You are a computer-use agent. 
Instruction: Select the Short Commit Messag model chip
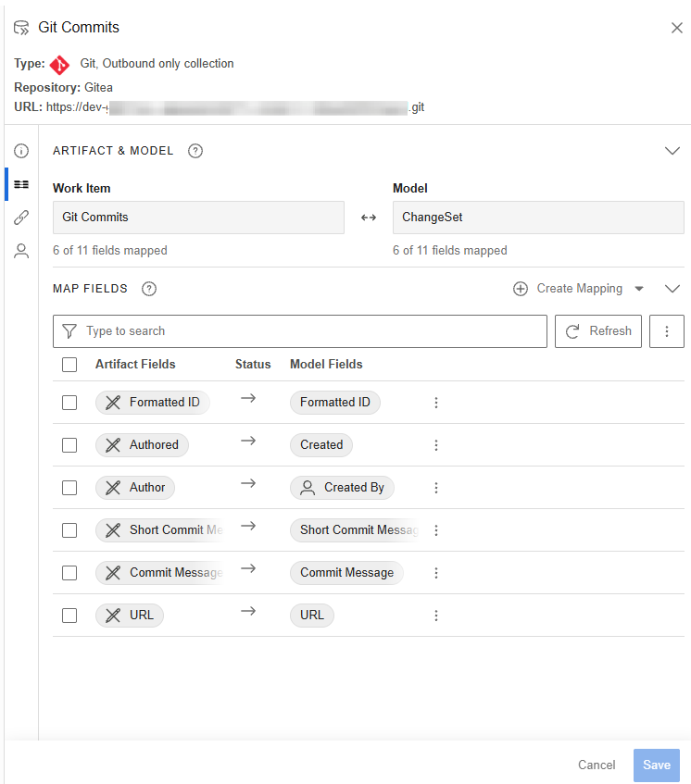click(x=355, y=530)
